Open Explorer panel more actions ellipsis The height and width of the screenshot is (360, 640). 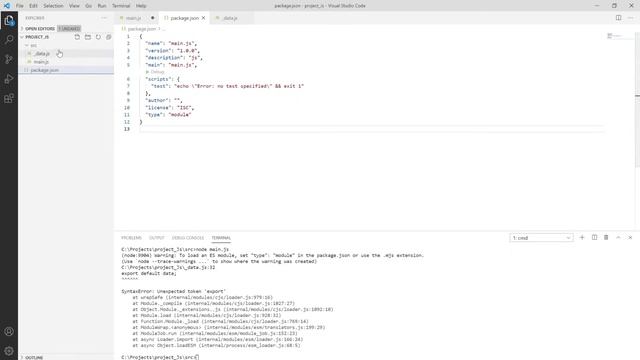coord(104,18)
